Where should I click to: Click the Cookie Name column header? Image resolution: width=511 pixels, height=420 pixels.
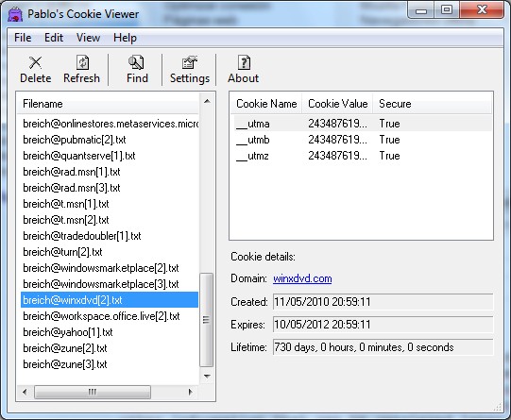tap(266, 104)
